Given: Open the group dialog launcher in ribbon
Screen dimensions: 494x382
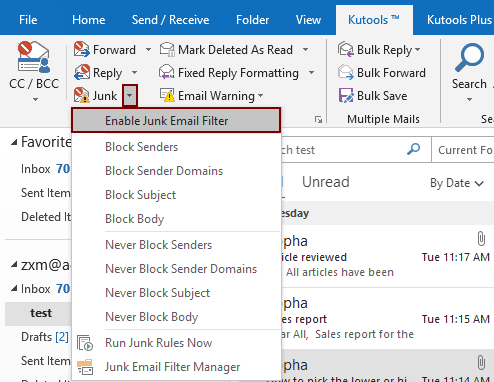Looking at the screenshot, I should point(318,119).
